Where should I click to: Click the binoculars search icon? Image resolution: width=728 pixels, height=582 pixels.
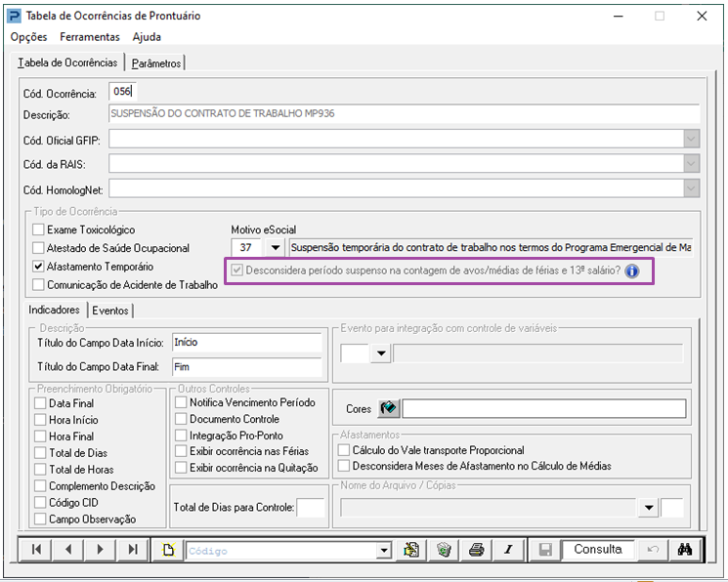point(685,550)
